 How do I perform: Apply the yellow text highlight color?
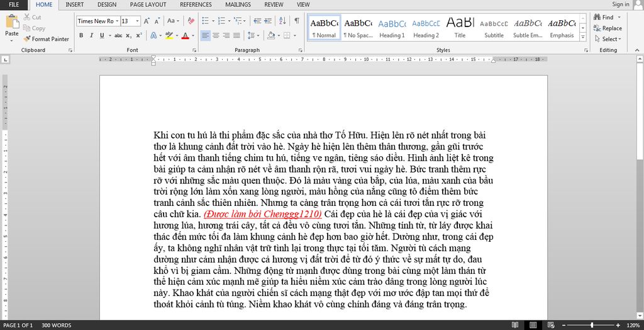pyautogui.click(x=169, y=35)
